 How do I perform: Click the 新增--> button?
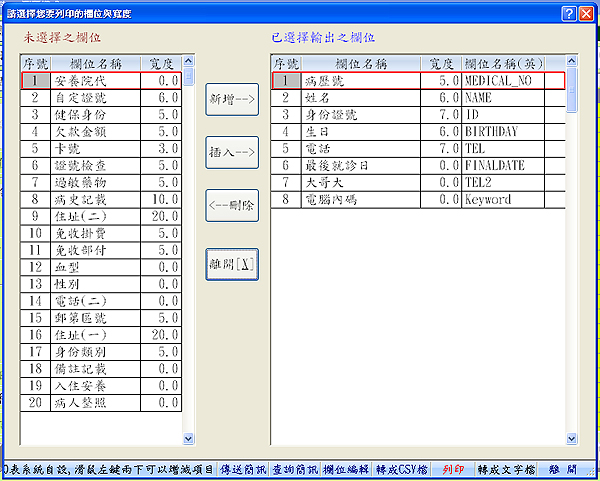click(x=232, y=100)
